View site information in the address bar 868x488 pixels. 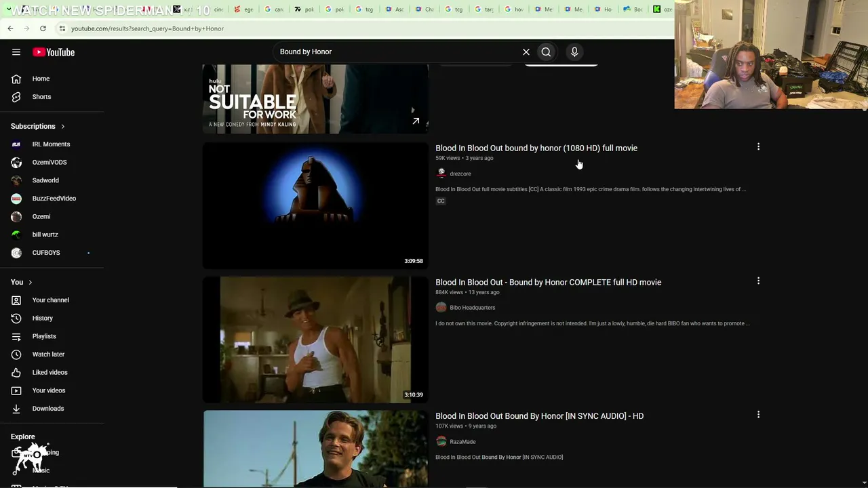tap(62, 28)
